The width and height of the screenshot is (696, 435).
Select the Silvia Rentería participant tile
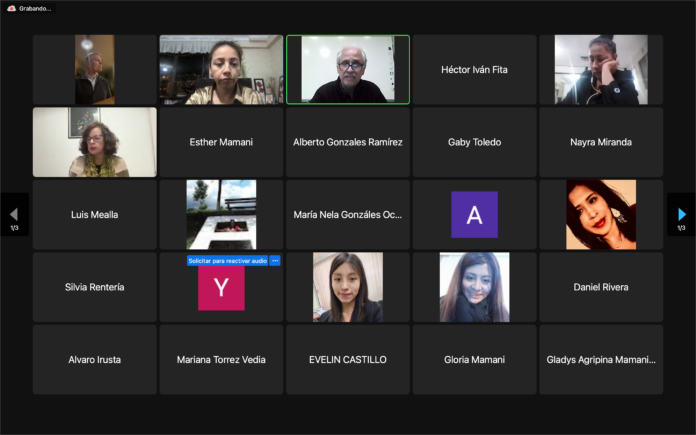pos(95,287)
